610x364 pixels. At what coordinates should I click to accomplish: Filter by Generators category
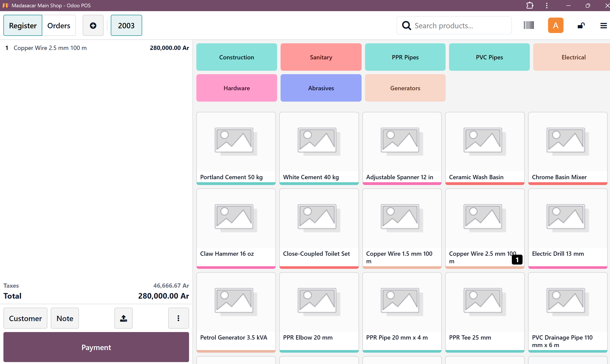(405, 88)
